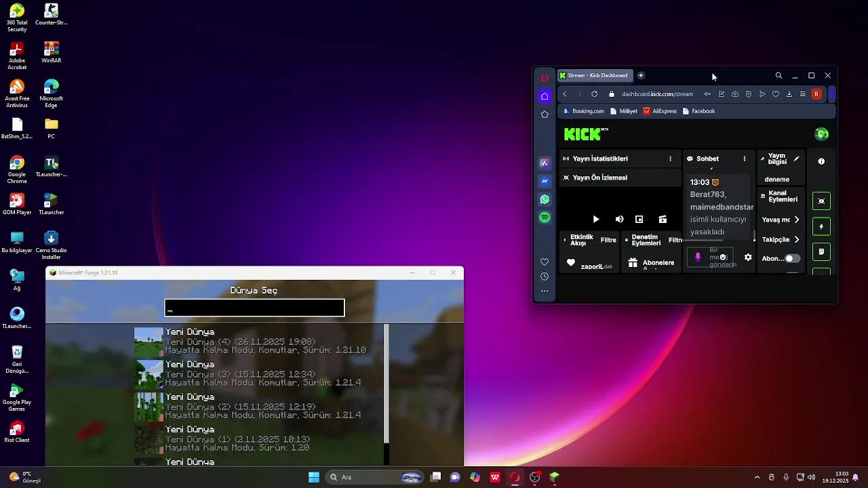Viewport: 868px width, 488px height.
Task: Click the Riot Client desktop shortcut
Action: click(x=17, y=430)
